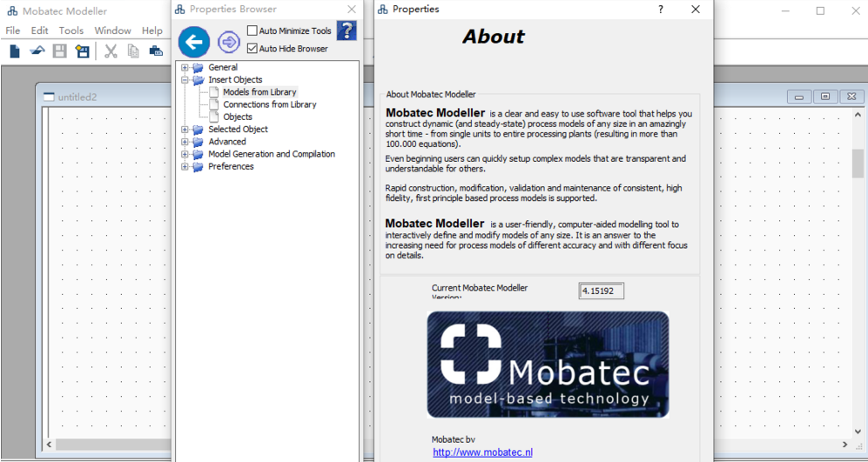Click the right arrow of the horizontal scrollbar
The height and width of the screenshot is (462, 868).
click(845, 445)
